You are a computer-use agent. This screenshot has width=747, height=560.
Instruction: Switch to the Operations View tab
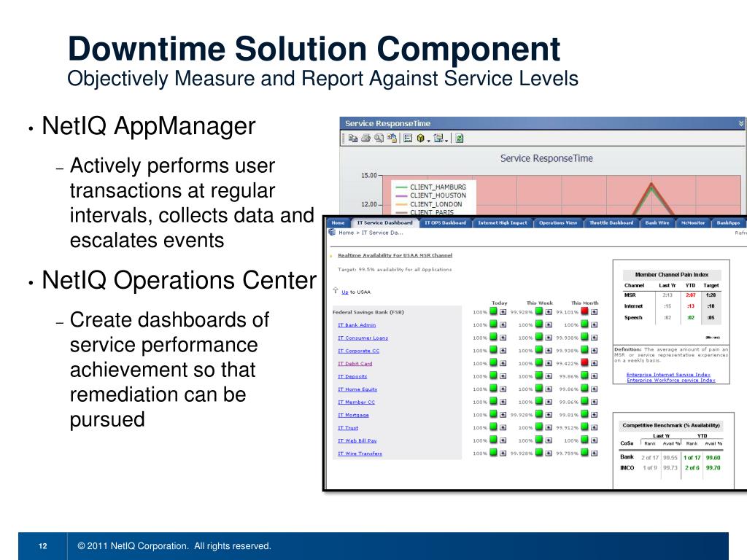[558, 223]
